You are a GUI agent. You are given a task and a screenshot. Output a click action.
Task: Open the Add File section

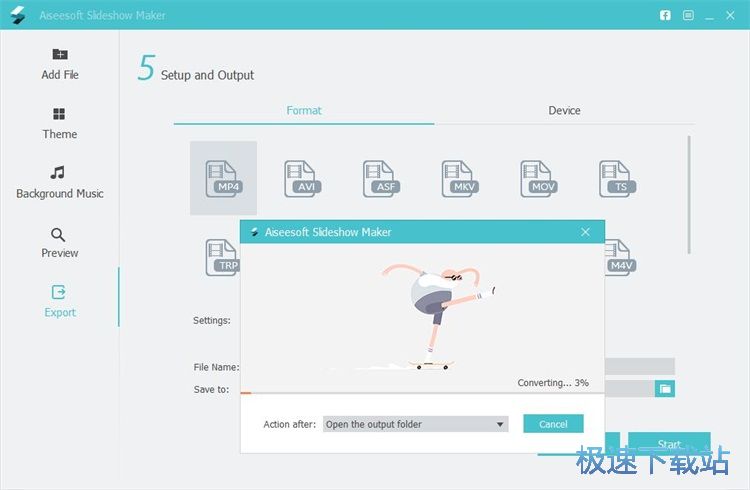[60, 64]
